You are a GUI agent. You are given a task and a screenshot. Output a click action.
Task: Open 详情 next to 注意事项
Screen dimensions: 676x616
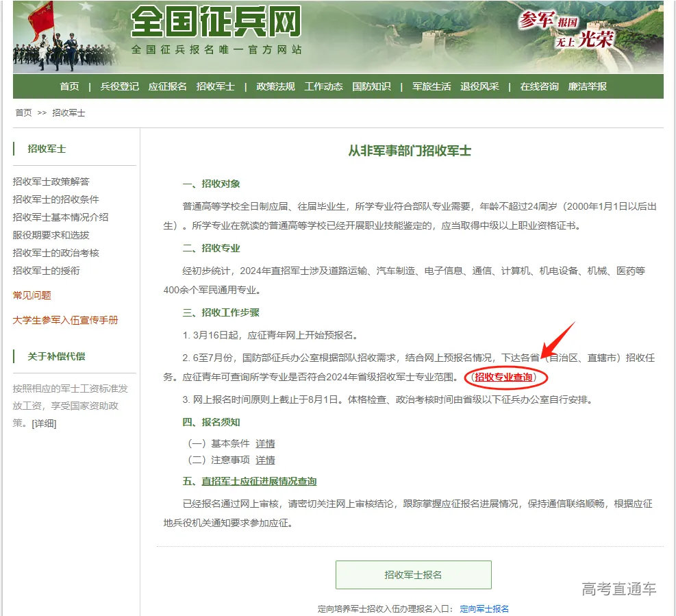coord(266,460)
